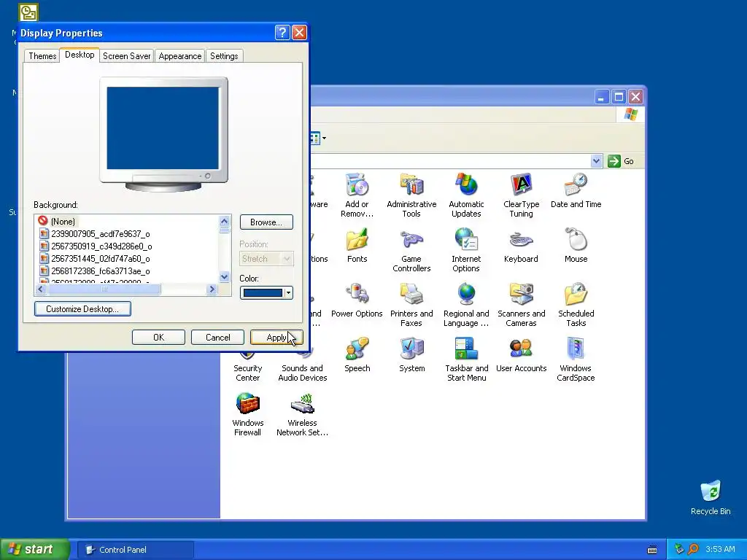Viewport: 747px width, 560px height.
Task: Expand the address bar dropdown arrow
Action: [596, 161]
